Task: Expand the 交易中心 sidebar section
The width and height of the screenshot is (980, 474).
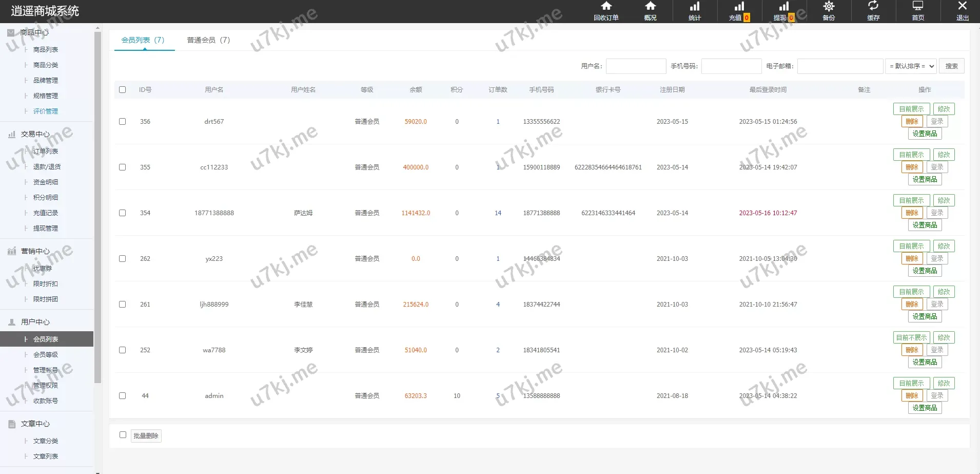Action: point(36,134)
